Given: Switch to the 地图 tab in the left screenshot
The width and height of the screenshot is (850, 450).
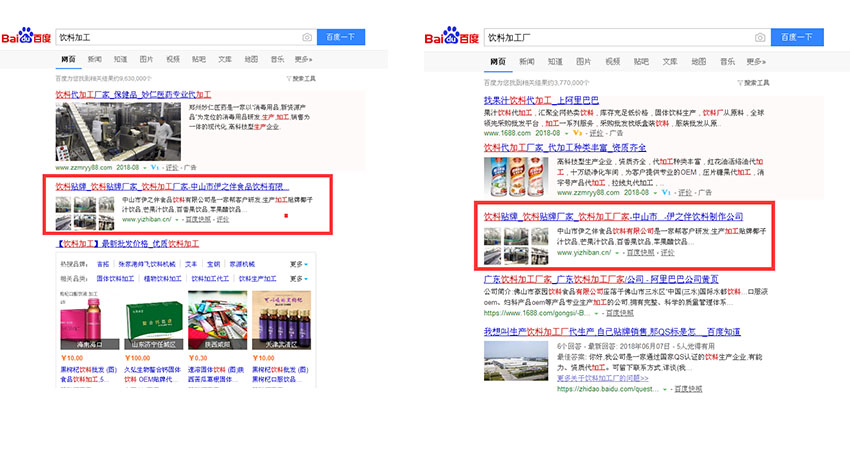Looking at the screenshot, I should coord(251,59).
